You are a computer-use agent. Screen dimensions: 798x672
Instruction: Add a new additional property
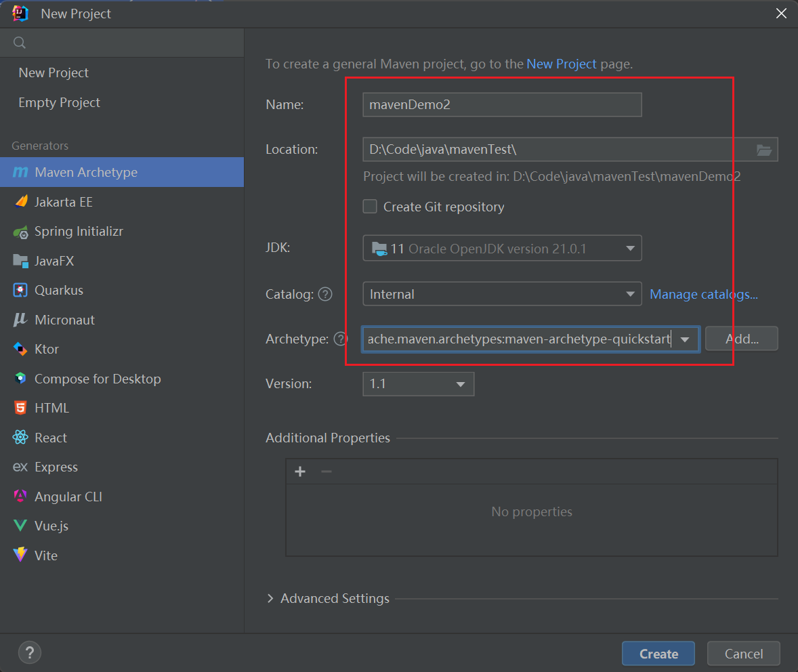click(x=301, y=471)
